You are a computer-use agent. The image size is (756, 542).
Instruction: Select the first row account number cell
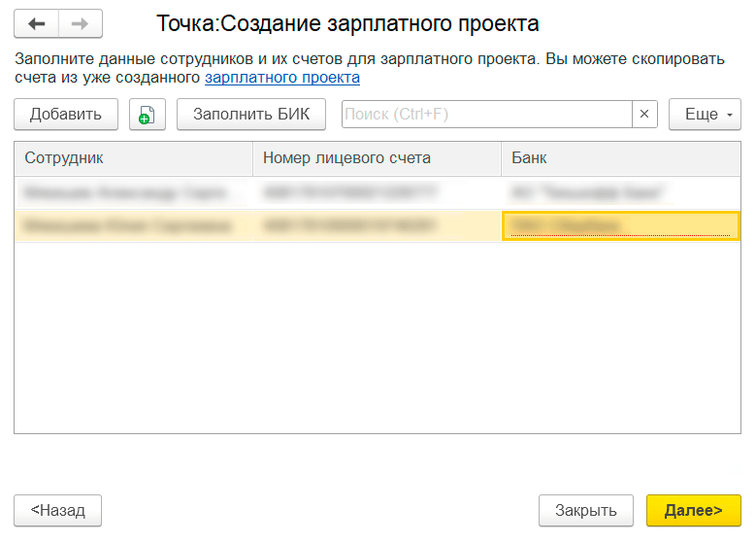pos(377,193)
